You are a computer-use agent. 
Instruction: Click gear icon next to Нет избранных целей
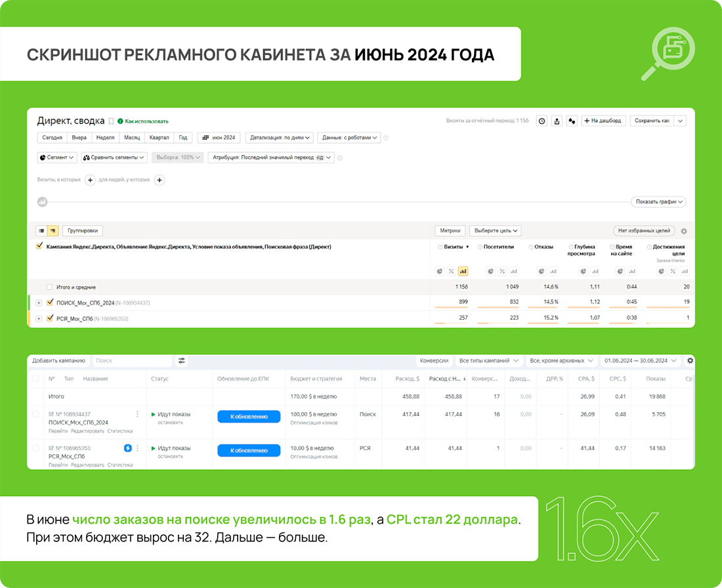[684, 231]
